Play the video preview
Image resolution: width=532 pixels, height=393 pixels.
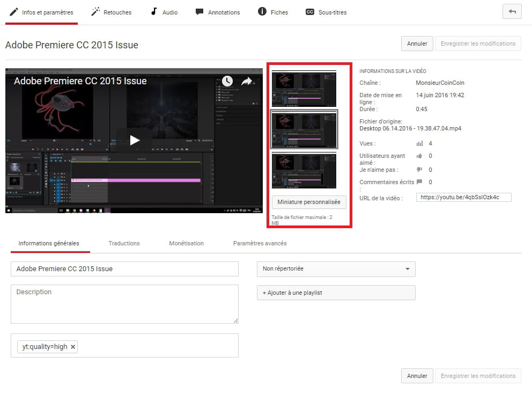(x=135, y=140)
